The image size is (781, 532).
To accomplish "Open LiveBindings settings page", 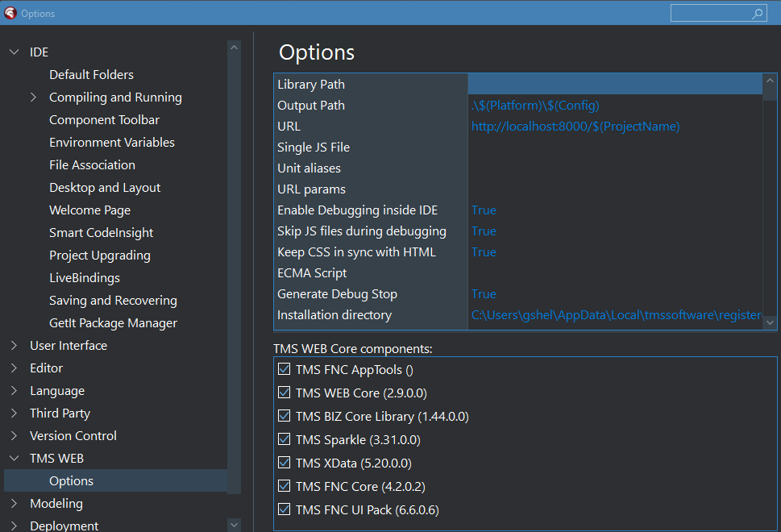I will [85, 278].
